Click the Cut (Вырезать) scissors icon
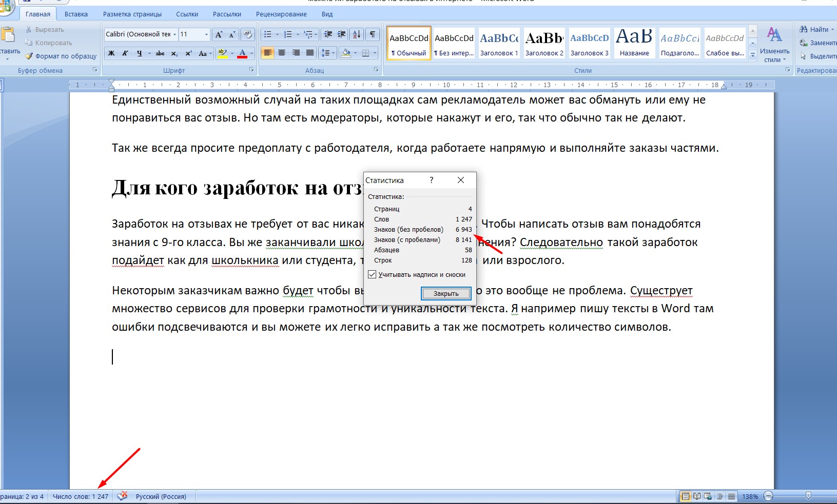 pos(29,30)
